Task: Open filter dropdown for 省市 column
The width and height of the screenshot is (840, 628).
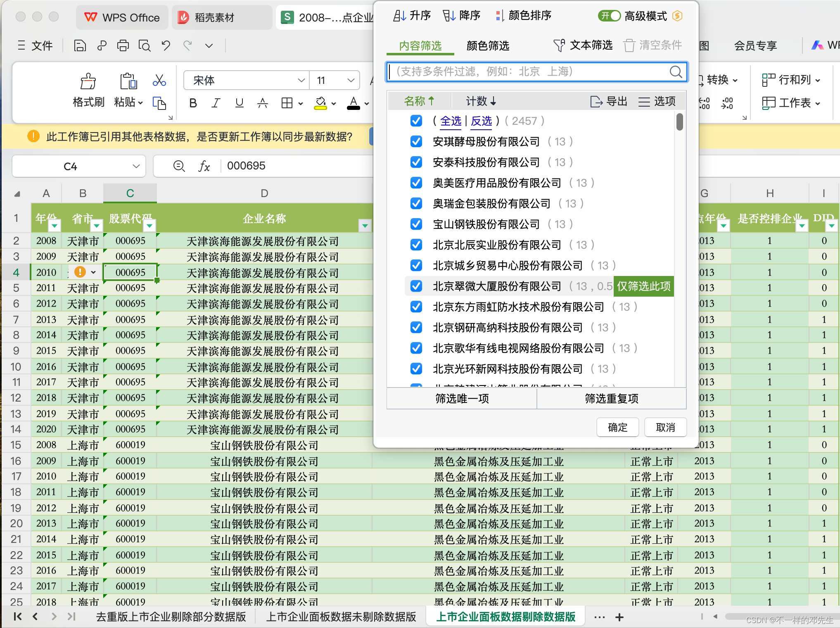Action: coord(97,226)
